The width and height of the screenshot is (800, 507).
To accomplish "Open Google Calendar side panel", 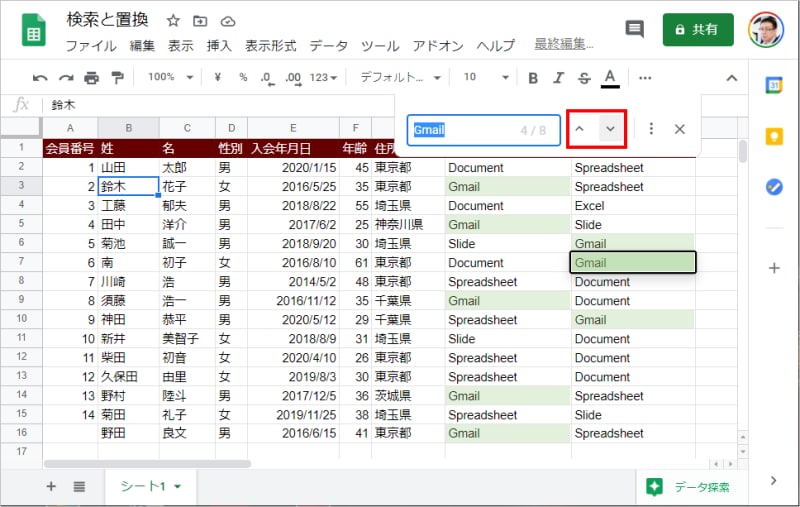I will pos(774,85).
